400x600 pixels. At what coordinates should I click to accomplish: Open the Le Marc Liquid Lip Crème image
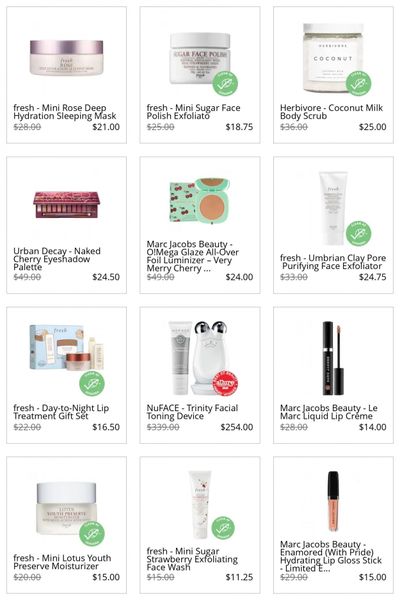coord(332,358)
